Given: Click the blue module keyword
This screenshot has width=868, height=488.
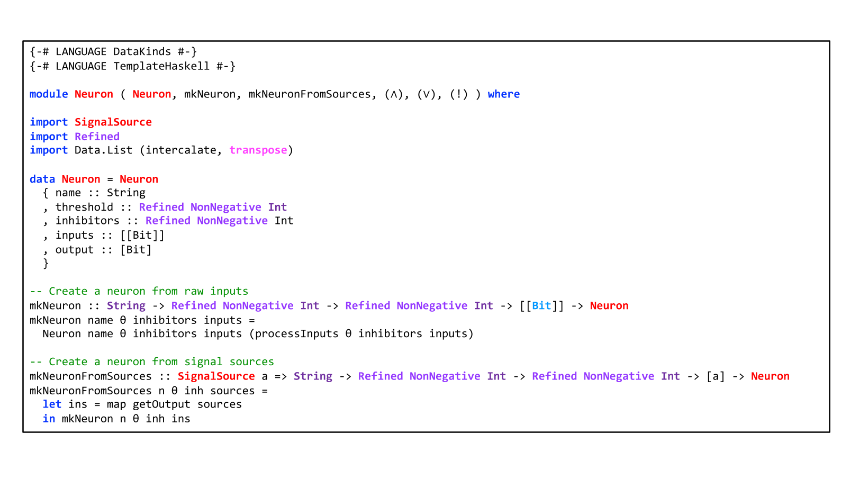Looking at the screenshot, I should click(49, 94).
